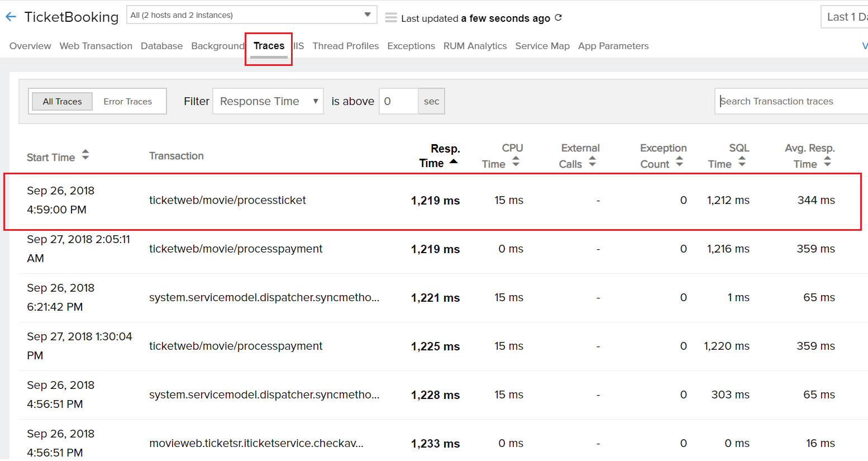
Task: Open the Overview tab
Action: [30, 46]
